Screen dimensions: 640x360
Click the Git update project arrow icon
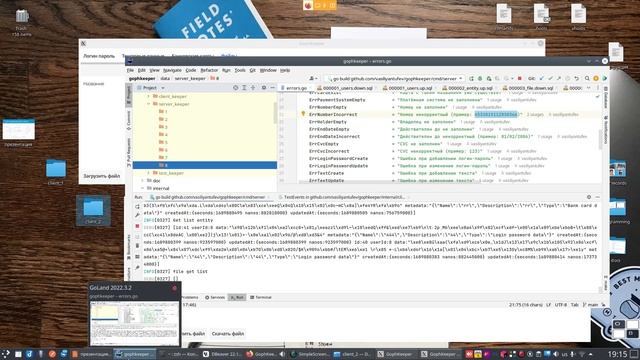coord(542,78)
